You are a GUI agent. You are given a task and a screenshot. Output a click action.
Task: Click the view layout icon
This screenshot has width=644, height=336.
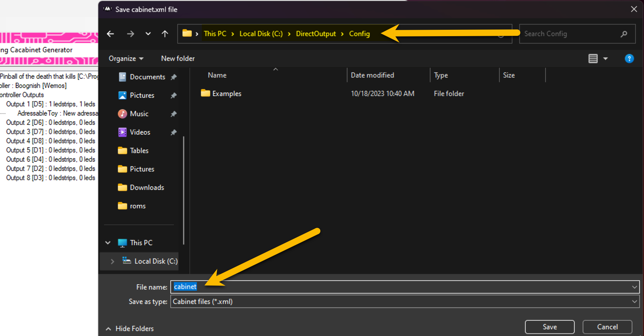tap(593, 59)
